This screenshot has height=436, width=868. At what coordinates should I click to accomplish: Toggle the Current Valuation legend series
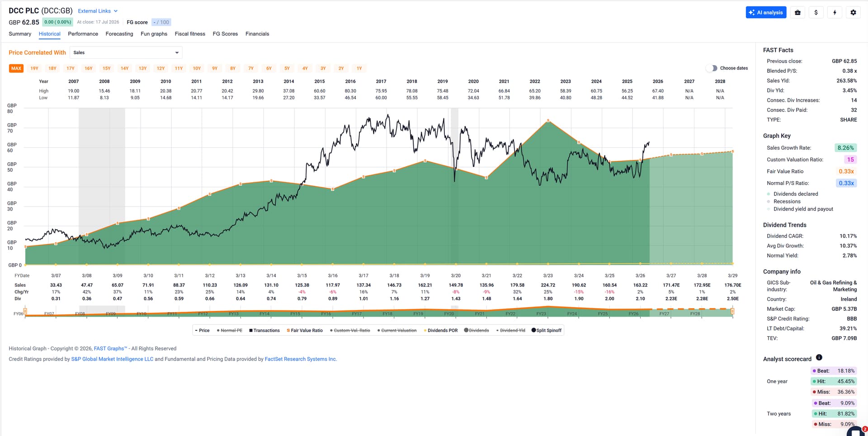[x=397, y=330]
